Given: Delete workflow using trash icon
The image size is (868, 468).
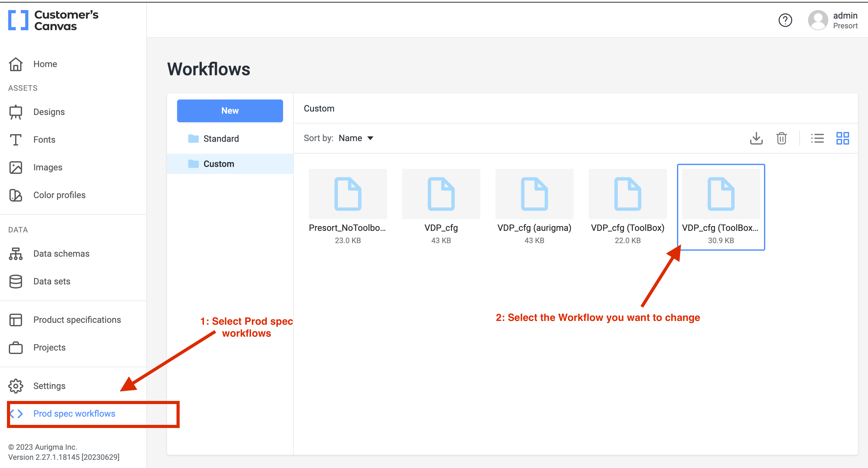Looking at the screenshot, I should coord(781,138).
